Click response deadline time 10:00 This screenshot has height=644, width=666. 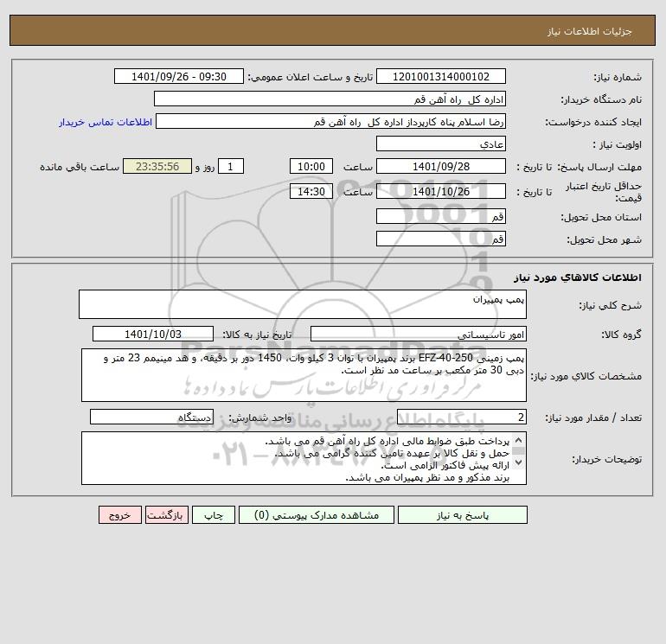click(x=311, y=167)
